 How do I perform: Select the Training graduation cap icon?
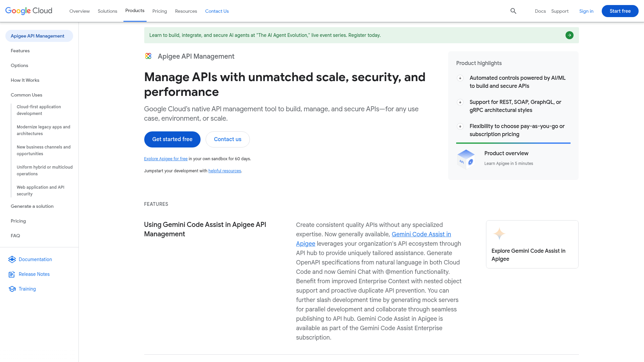12,289
